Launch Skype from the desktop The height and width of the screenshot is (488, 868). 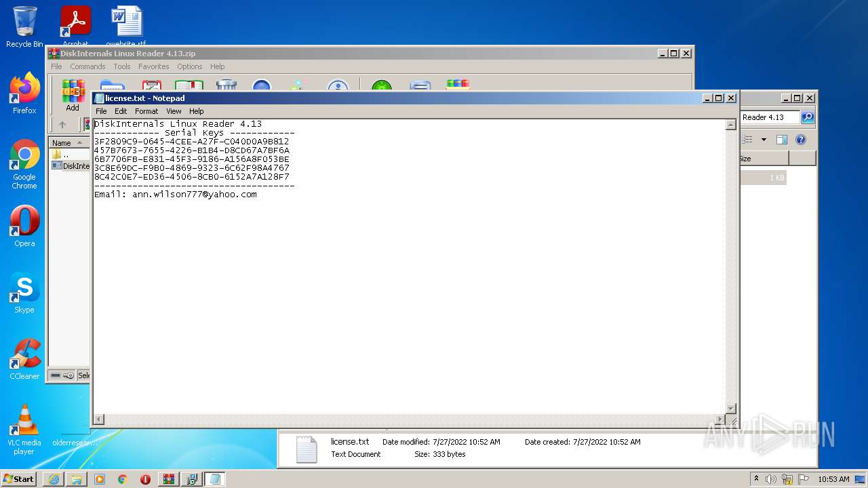pyautogui.click(x=24, y=293)
